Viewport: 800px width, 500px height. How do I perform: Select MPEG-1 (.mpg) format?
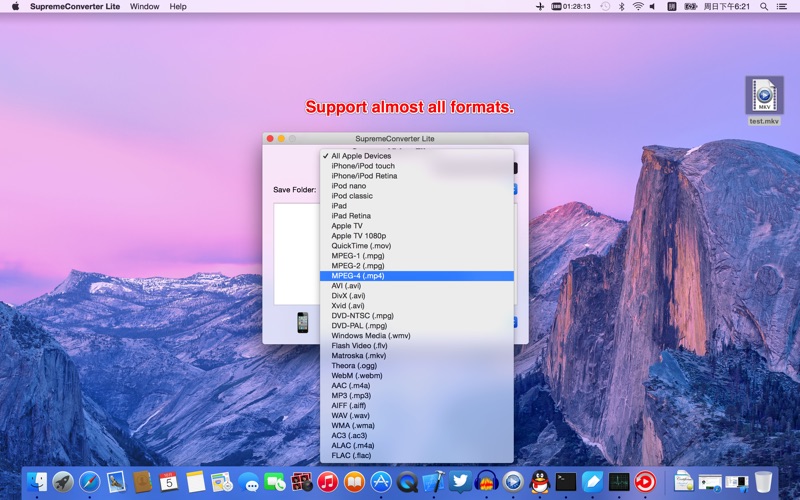click(416, 256)
